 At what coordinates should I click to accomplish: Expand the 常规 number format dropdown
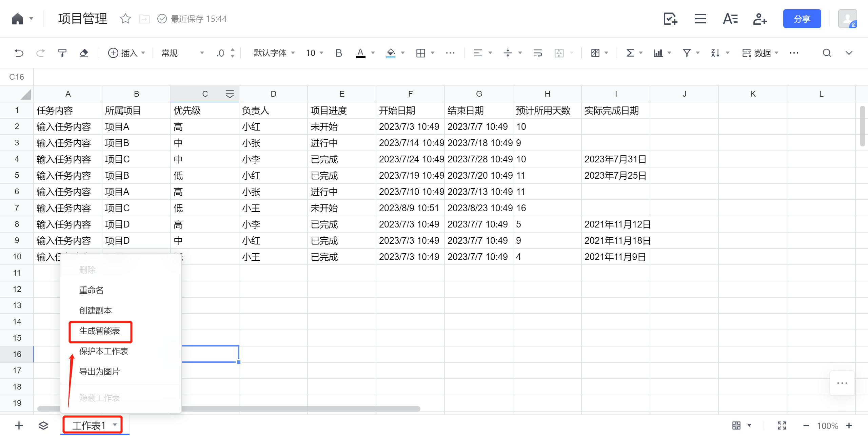(182, 53)
